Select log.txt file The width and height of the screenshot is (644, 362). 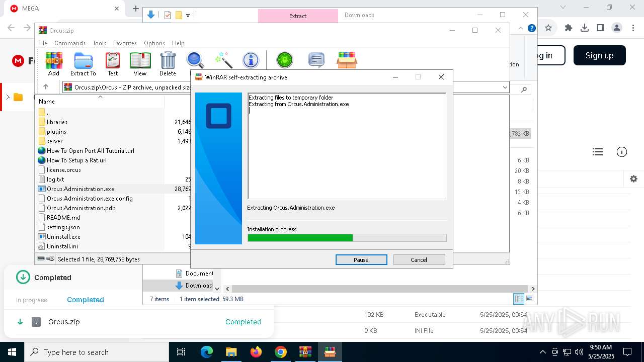(x=55, y=179)
